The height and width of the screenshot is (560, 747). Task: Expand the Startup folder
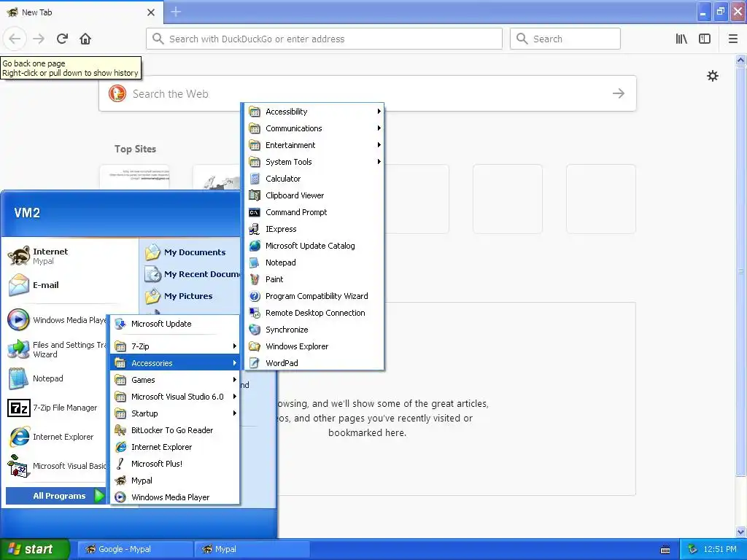pos(175,413)
